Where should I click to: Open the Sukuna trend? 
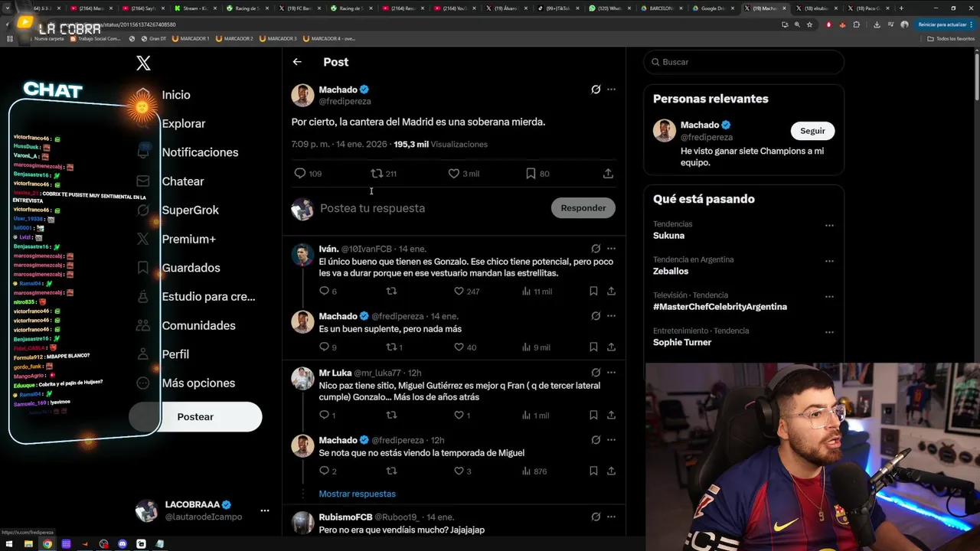[x=668, y=236]
